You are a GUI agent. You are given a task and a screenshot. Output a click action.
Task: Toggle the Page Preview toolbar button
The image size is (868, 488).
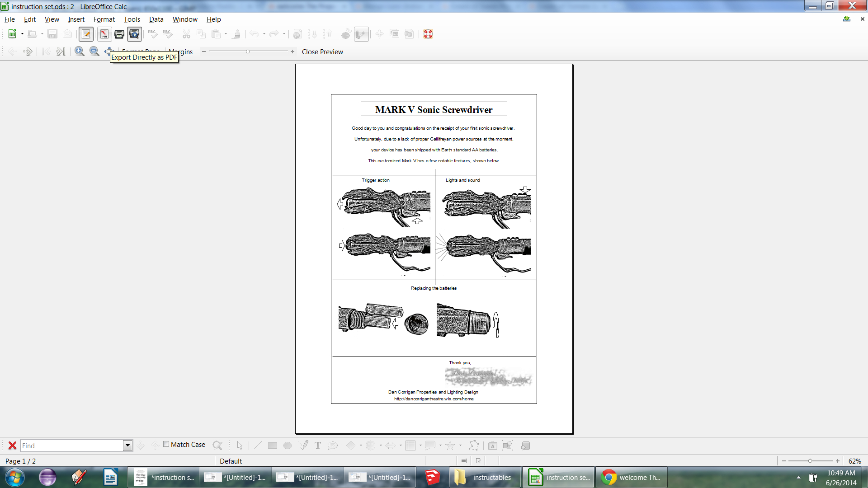click(x=134, y=34)
